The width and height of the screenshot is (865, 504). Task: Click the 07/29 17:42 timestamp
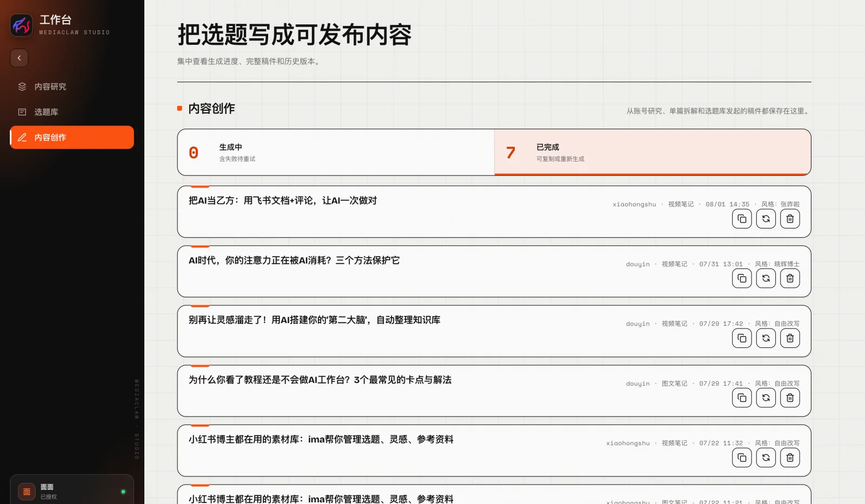(x=721, y=324)
